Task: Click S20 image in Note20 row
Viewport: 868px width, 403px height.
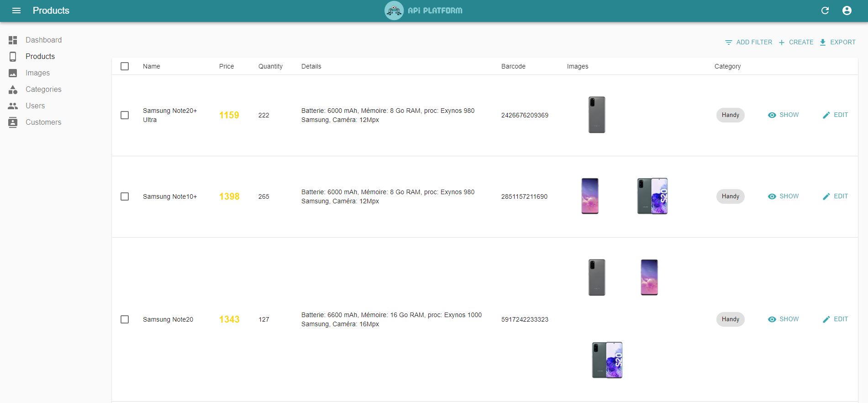Action: (607, 360)
